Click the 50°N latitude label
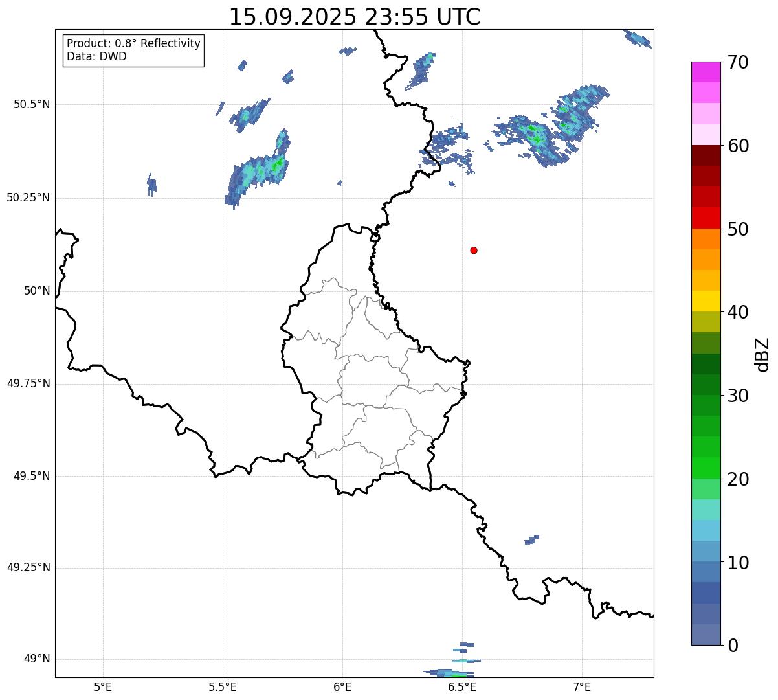Image resolution: width=778 pixels, height=700 pixels. (x=37, y=291)
